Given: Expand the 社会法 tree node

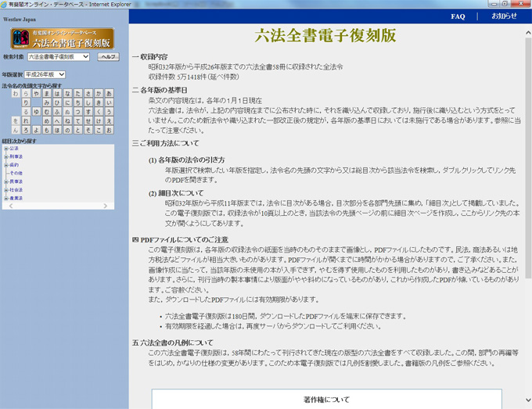Looking at the screenshot, I should click(5, 190).
